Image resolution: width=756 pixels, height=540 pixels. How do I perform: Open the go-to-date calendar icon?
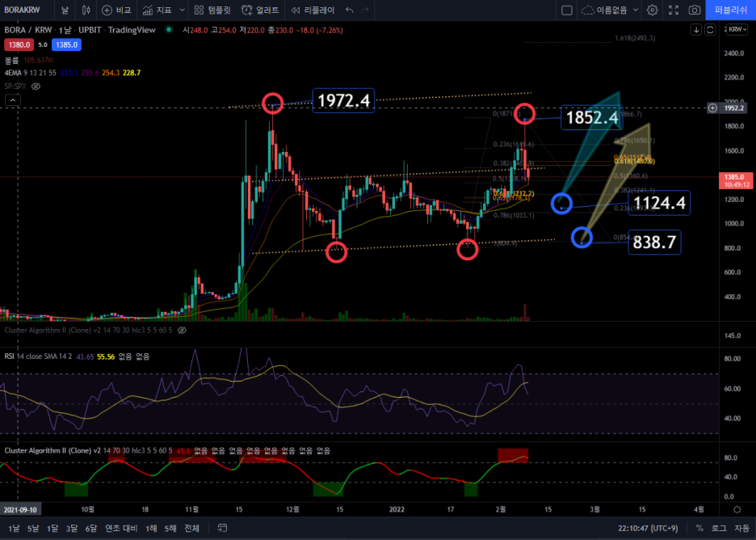click(222, 528)
